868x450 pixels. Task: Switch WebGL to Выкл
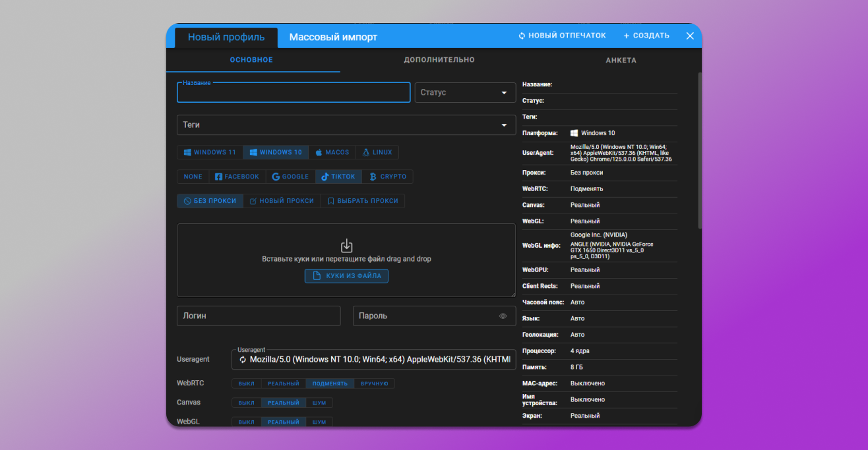tap(246, 422)
